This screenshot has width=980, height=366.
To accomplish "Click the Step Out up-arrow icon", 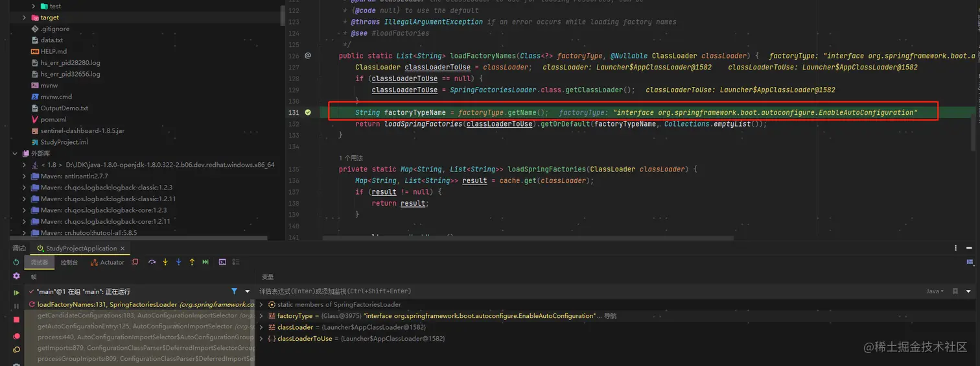I will [192, 262].
